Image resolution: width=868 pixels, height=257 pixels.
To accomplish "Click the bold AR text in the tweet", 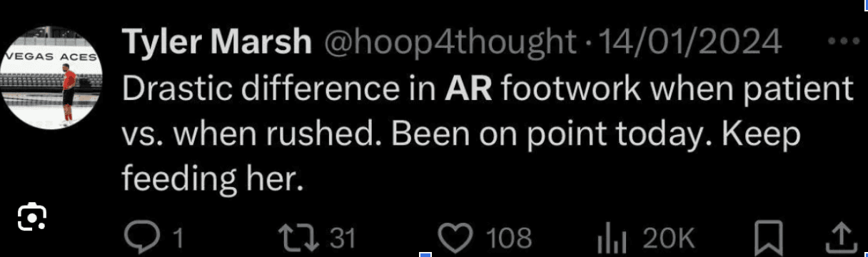I will point(468,90).
